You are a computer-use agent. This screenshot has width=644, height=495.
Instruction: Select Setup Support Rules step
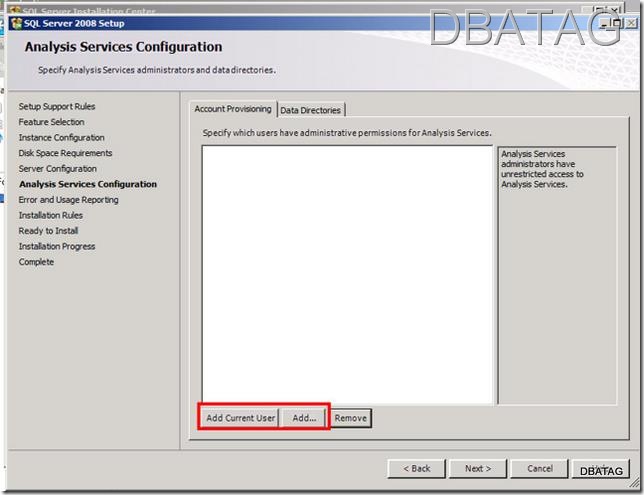(x=57, y=106)
